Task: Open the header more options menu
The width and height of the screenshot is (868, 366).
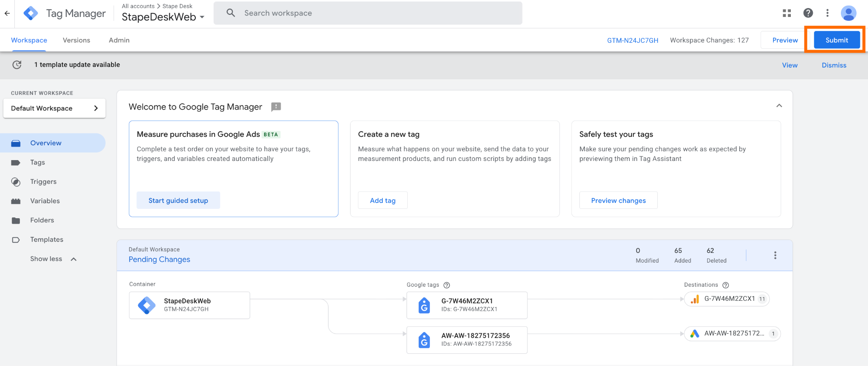Action: [827, 13]
